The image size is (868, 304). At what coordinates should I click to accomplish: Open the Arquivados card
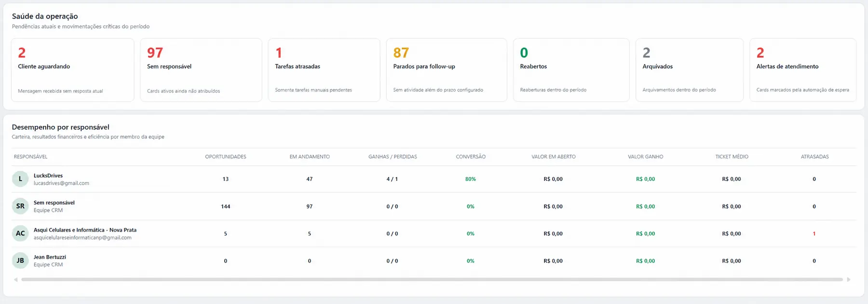coord(690,70)
